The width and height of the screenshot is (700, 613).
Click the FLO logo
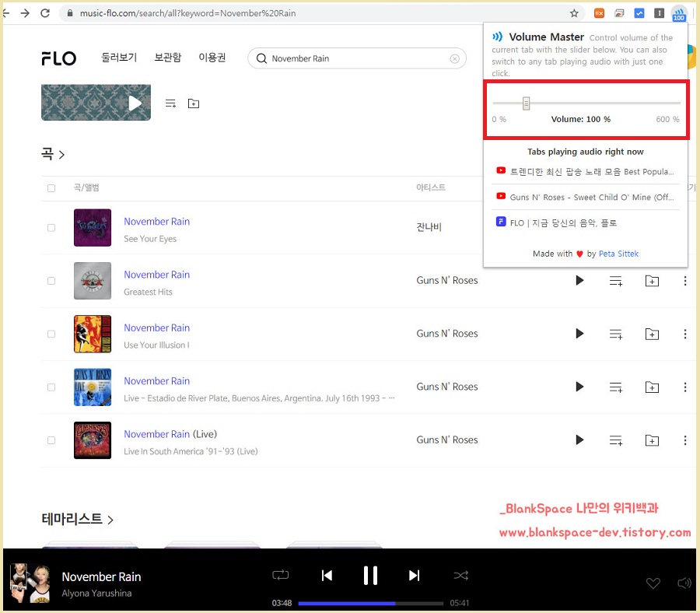(x=58, y=58)
